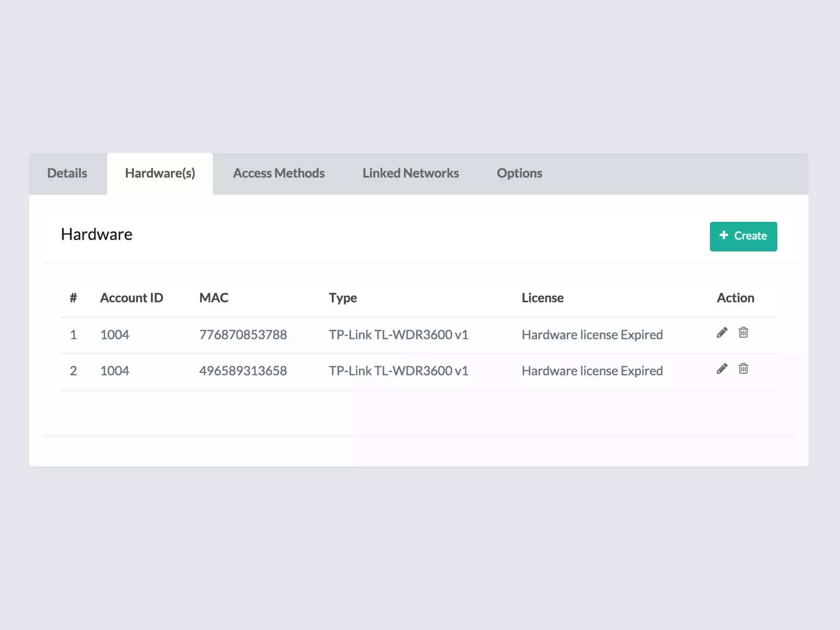This screenshot has width=840, height=630.
Task: Select the Hardware(s) tab
Action: click(160, 173)
